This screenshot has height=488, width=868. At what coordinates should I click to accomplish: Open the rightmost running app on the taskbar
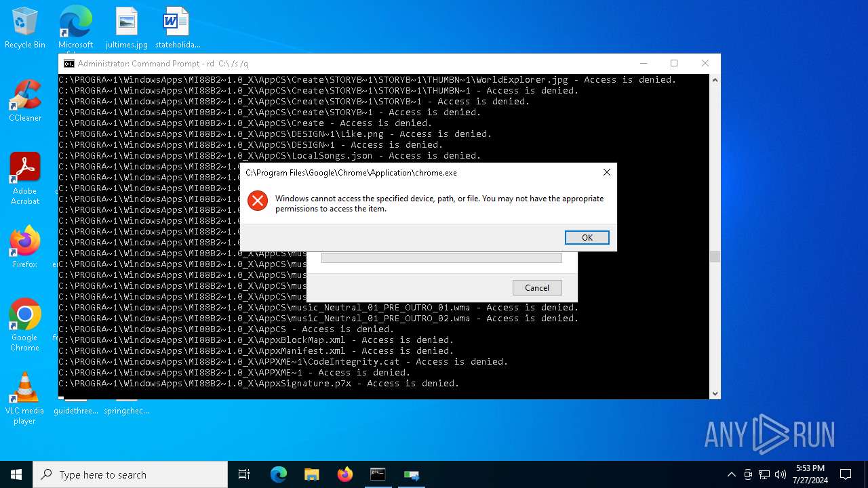point(411,474)
